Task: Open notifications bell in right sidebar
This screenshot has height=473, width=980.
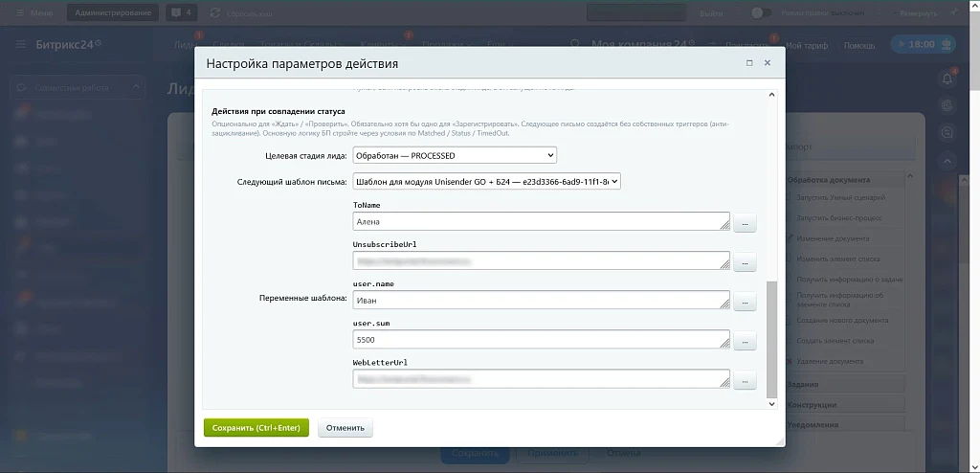Action: (947, 79)
